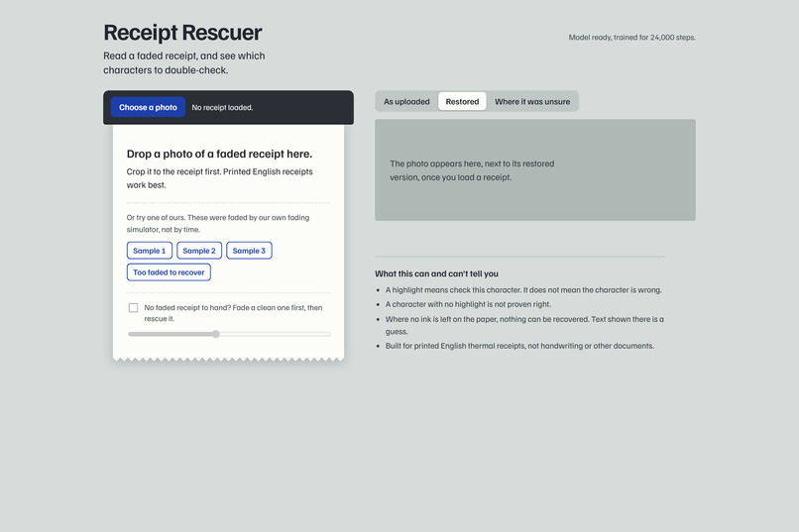
Task: Click What this can and can't tell you heading
Action: click(437, 273)
